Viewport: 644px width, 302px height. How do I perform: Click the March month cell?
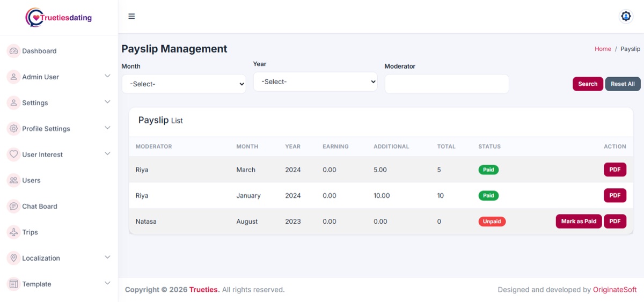(246, 170)
